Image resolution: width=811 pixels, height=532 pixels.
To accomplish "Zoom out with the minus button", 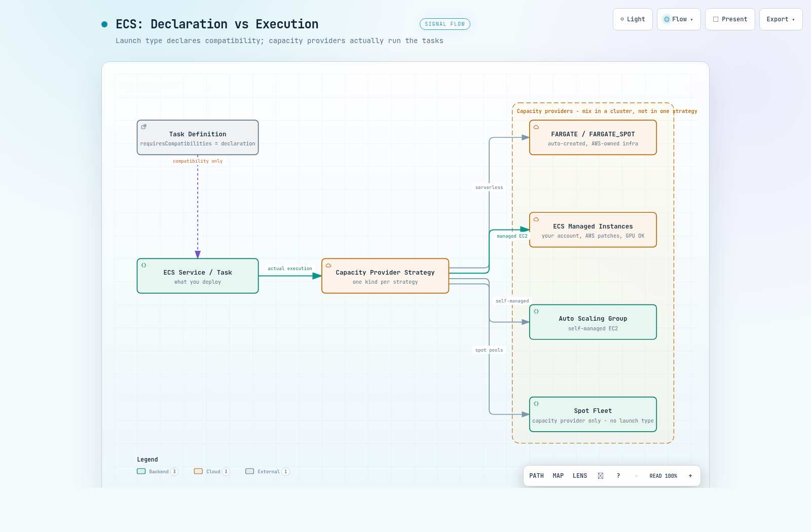I will [x=636, y=476].
